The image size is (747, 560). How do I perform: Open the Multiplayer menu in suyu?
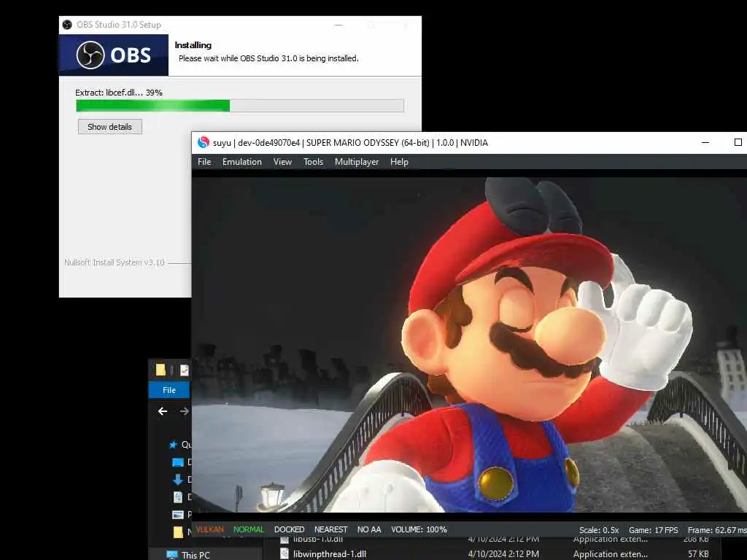coord(357,162)
